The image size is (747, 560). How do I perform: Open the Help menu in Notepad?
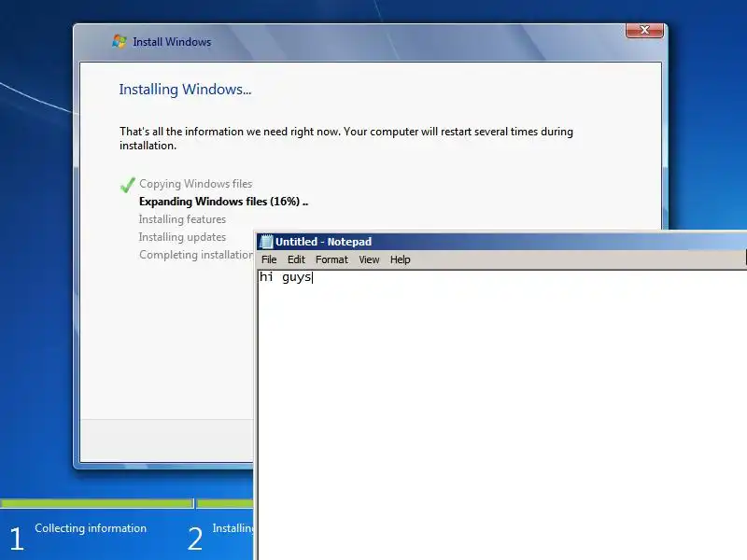tap(400, 259)
